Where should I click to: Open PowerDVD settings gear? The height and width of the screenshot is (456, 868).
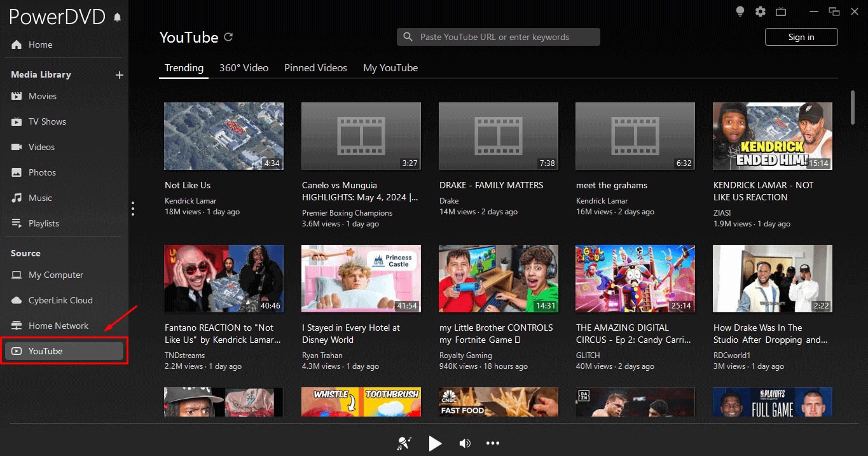point(760,11)
